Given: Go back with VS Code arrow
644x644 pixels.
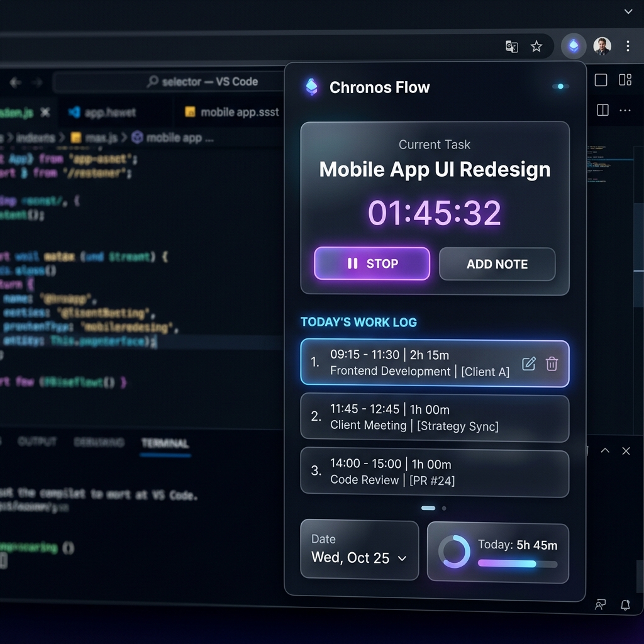Looking at the screenshot, I should (x=15, y=82).
